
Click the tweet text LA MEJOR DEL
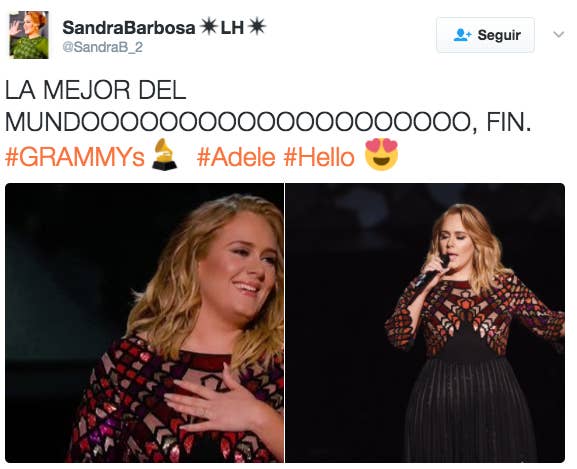(96, 90)
